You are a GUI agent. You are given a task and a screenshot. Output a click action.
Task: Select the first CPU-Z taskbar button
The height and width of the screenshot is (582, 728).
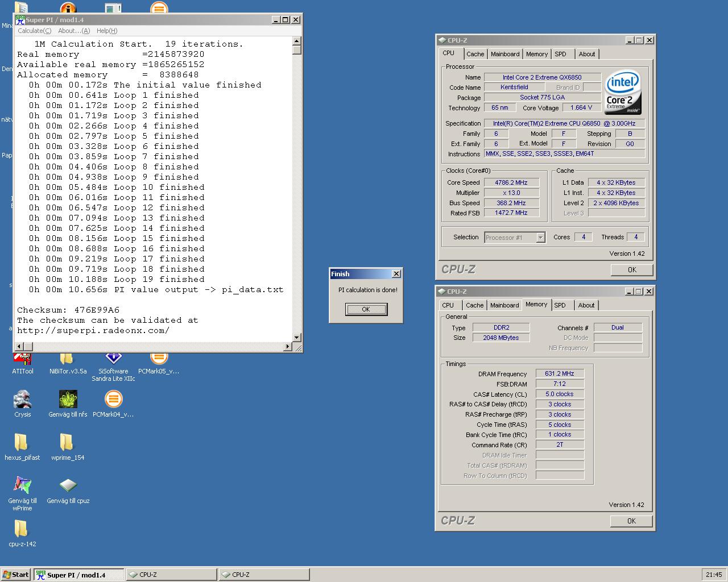click(171, 575)
